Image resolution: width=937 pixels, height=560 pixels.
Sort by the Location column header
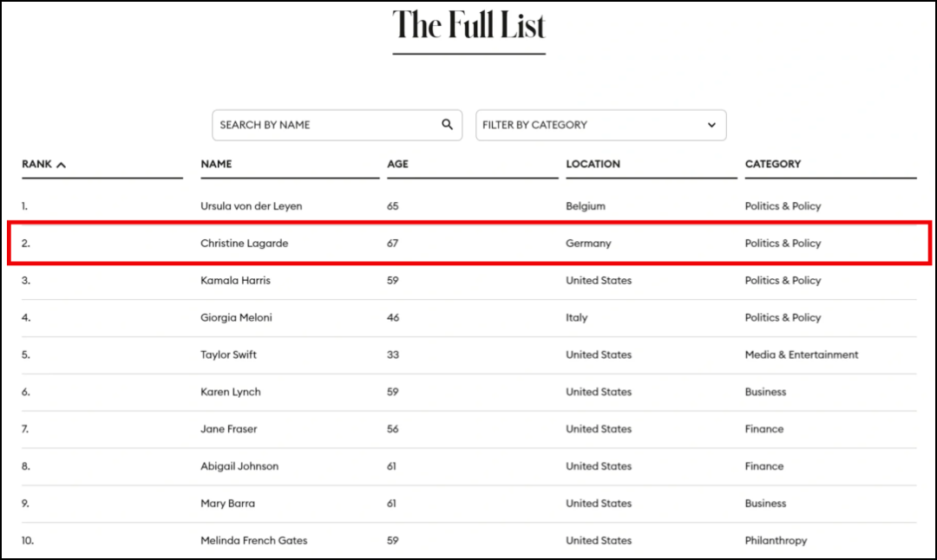[x=593, y=164]
